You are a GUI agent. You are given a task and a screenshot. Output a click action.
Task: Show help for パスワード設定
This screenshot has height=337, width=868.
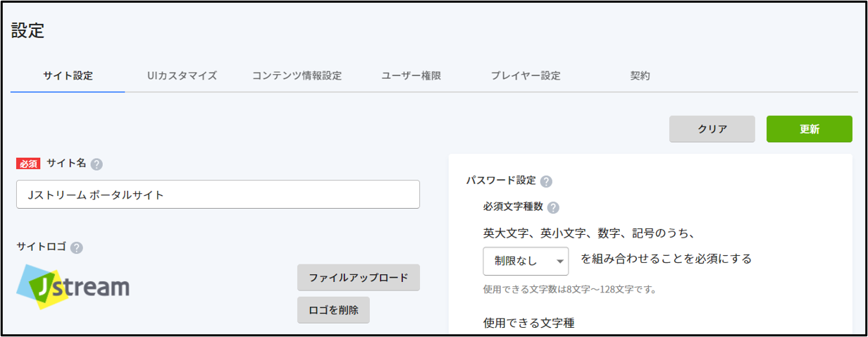tap(546, 181)
